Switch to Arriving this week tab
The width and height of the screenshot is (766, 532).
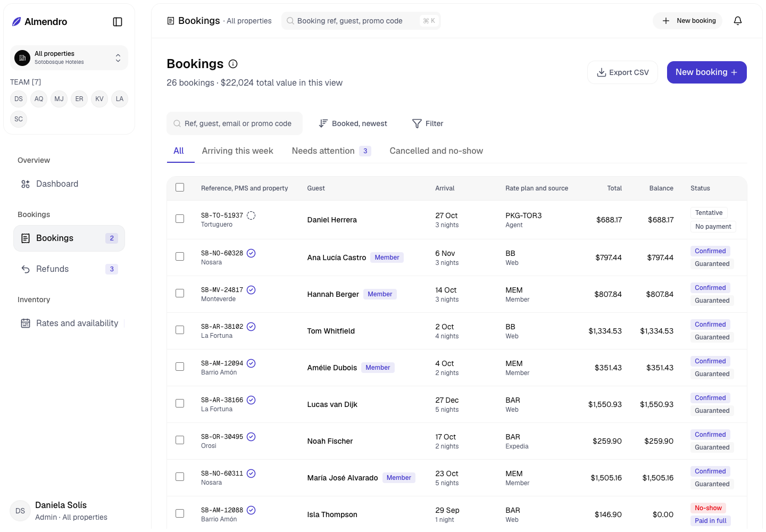click(237, 151)
